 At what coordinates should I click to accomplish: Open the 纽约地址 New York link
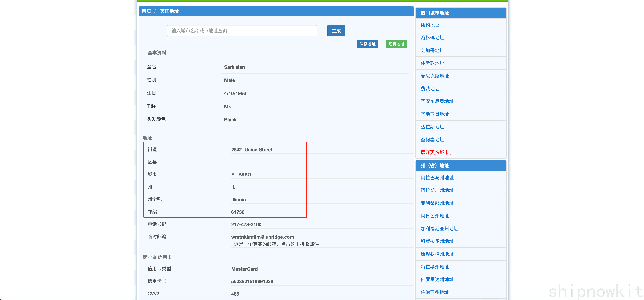click(x=430, y=25)
